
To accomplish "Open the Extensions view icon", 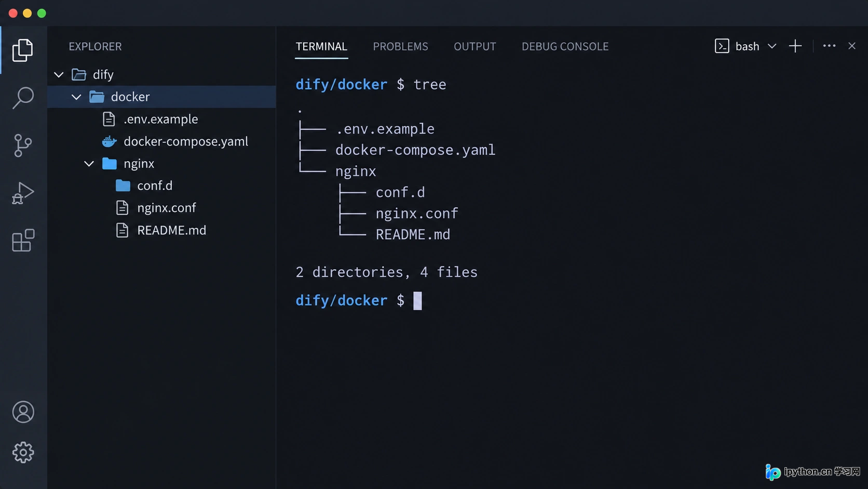I will (x=23, y=241).
